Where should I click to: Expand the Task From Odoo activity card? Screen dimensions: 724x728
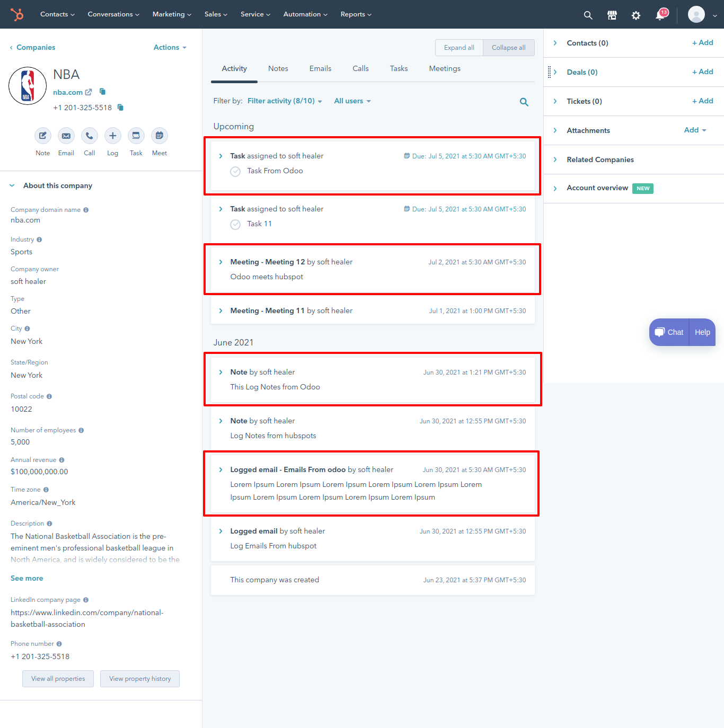tap(221, 156)
